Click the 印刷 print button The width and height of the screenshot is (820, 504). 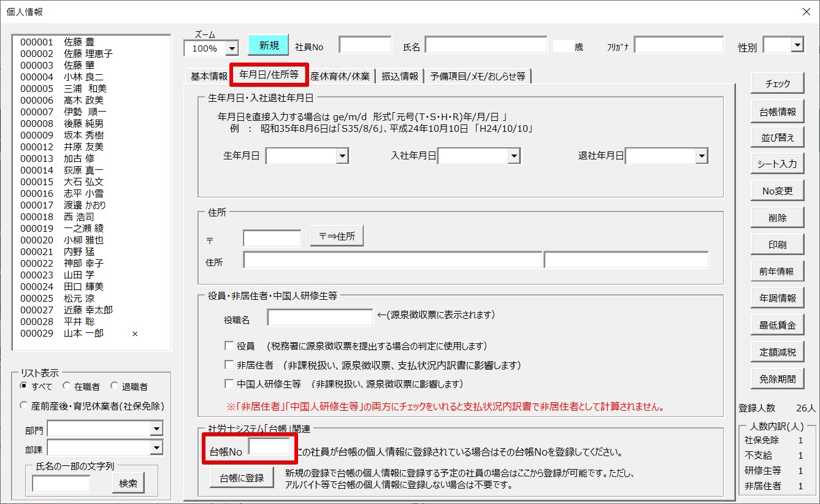777,245
